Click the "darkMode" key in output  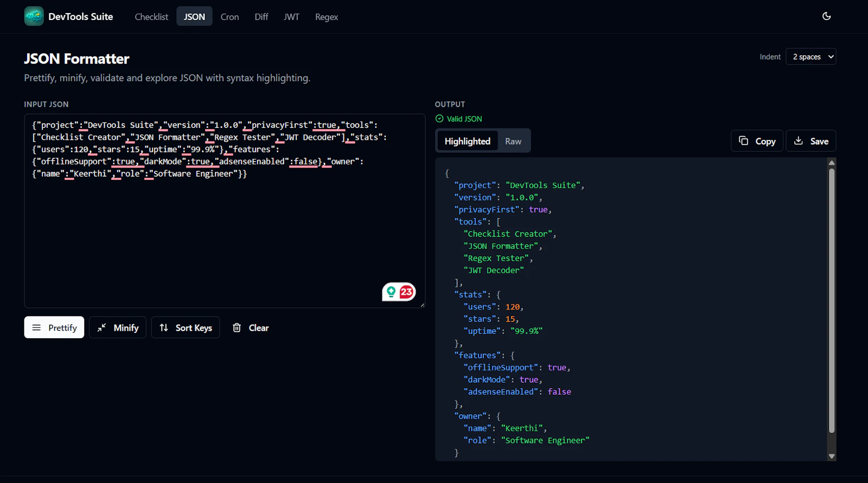[487, 380]
